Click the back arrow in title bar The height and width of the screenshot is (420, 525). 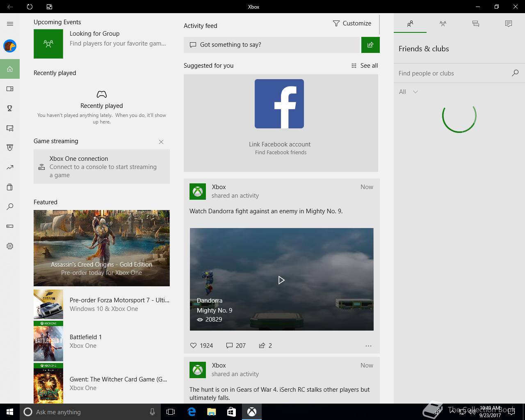pos(10,7)
